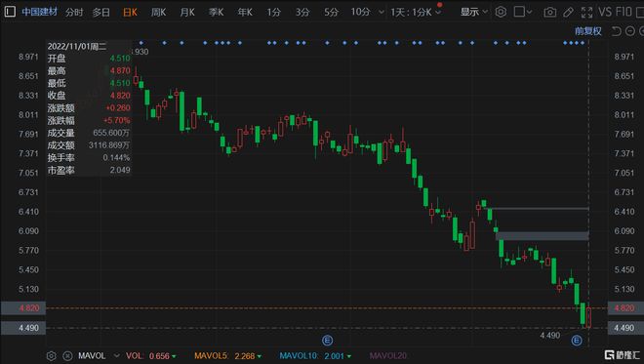This screenshot has width=644, height=364.
Task: Switch to the 3分 three-minute chart
Action: tap(302, 13)
